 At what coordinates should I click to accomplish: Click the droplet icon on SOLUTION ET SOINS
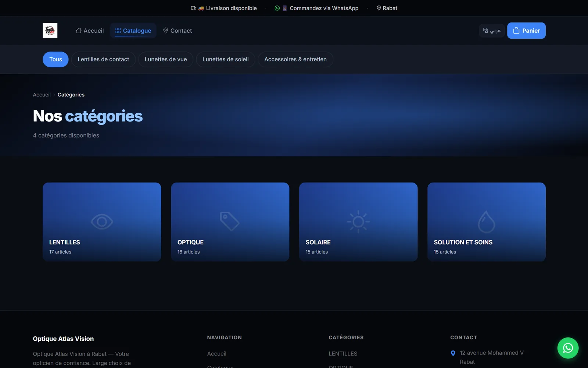486,222
